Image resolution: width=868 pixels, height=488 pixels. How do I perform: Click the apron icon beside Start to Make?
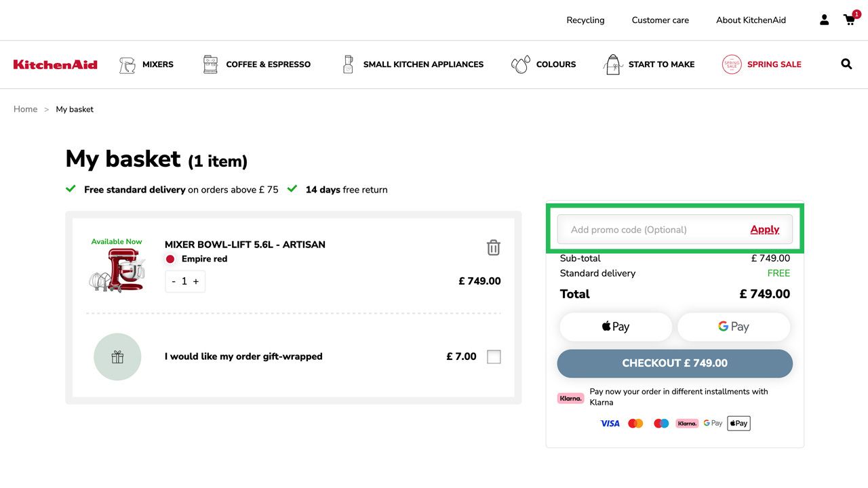point(613,64)
